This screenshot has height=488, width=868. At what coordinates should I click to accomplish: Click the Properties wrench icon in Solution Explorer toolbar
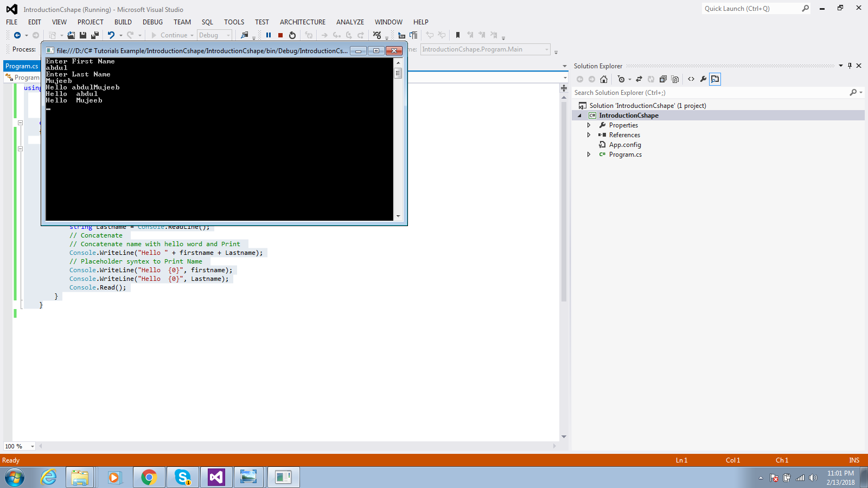click(704, 79)
